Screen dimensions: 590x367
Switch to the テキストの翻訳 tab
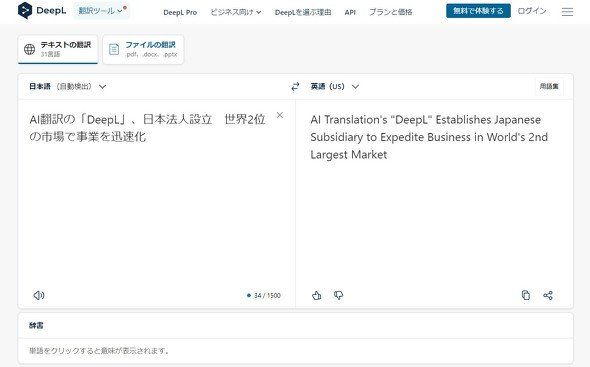tap(58, 49)
